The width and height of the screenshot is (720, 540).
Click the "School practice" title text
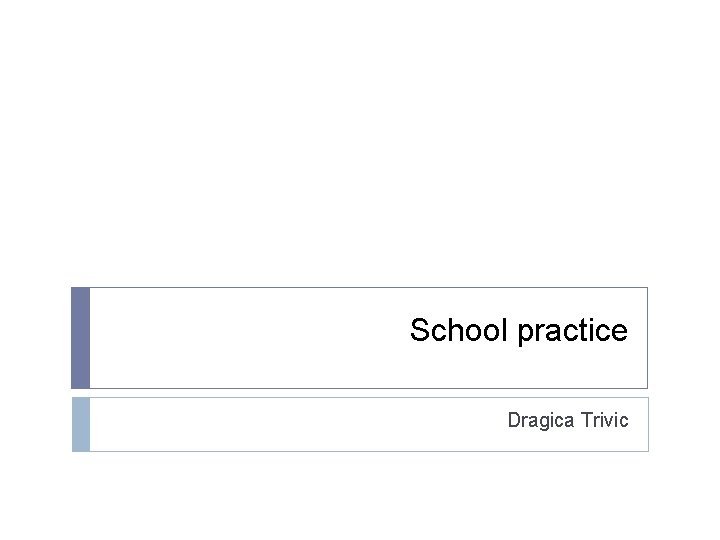coord(518,331)
